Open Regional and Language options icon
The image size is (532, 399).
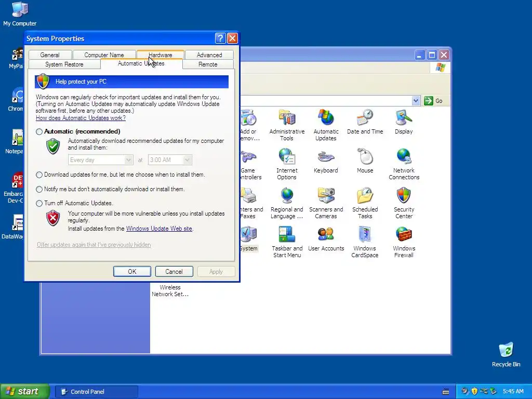[x=287, y=203]
